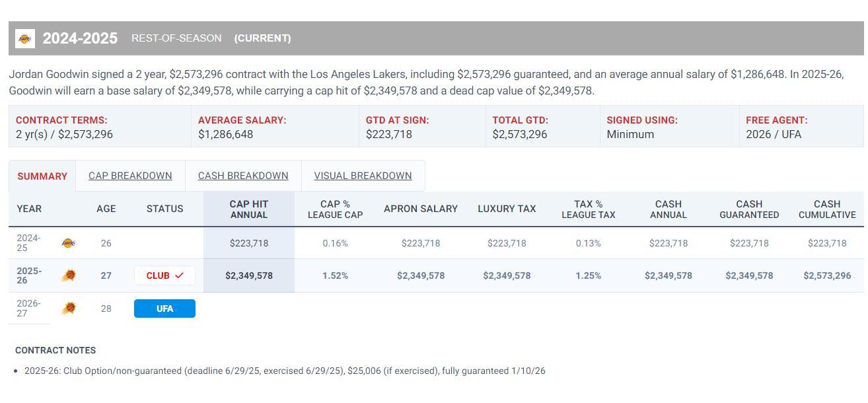The width and height of the screenshot is (868, 403).
Task: Click the Status column header
Action: (x=164, y=209)
